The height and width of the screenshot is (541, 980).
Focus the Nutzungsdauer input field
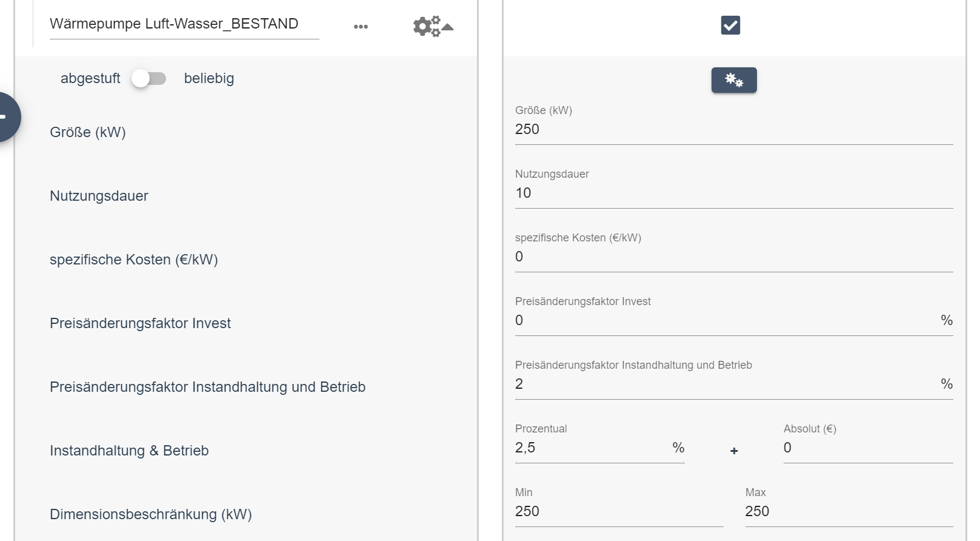click(x=733, y=193)
